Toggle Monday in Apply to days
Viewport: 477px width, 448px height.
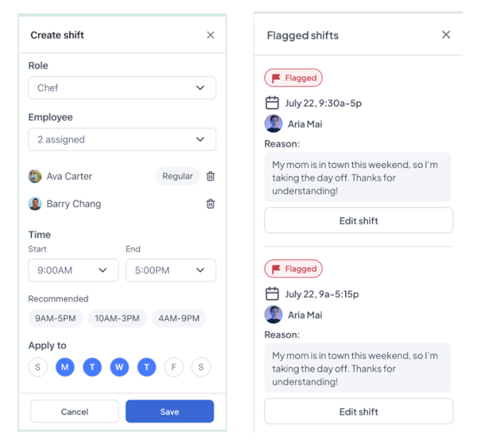click(65, 367)
